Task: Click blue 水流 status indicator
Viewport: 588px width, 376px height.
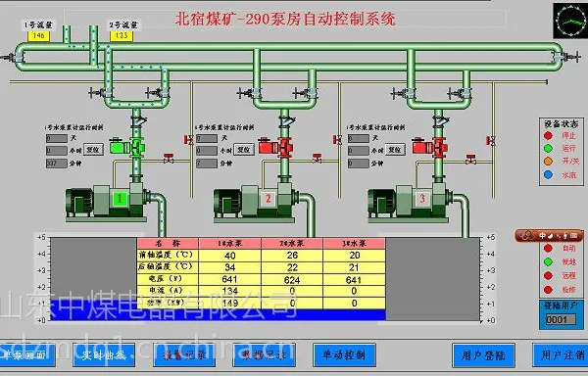Action: point(548,175)
